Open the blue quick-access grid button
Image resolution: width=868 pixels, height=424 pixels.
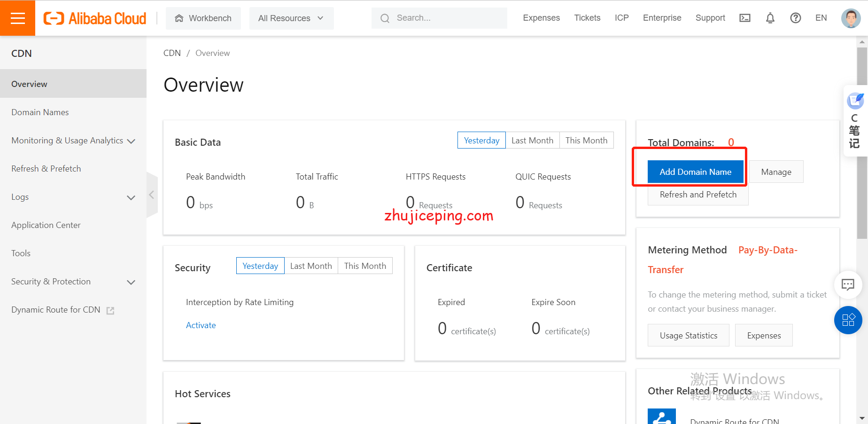click(848, 320)
